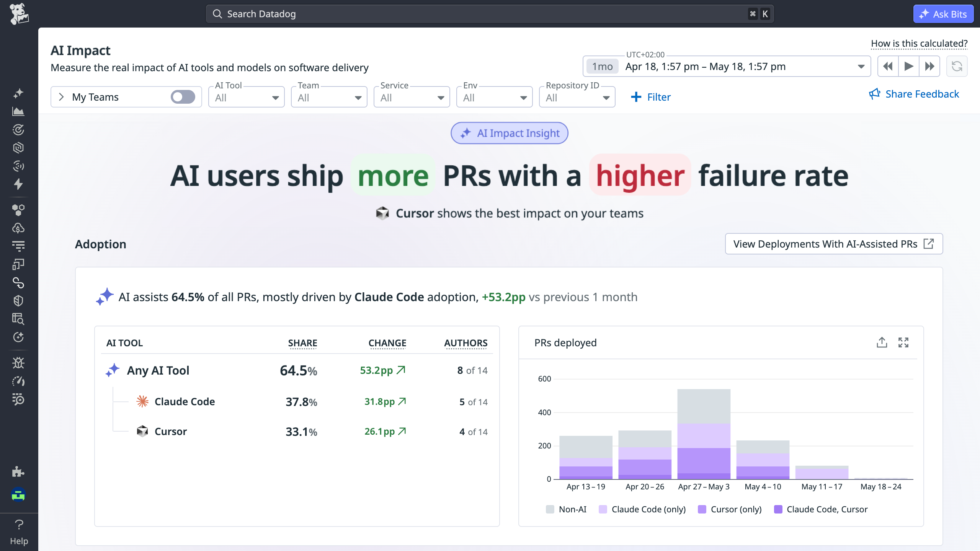Open the user avatar in sidebar
Image resolution: width=980 pixels, height=551 pixels.
[18, 494]
